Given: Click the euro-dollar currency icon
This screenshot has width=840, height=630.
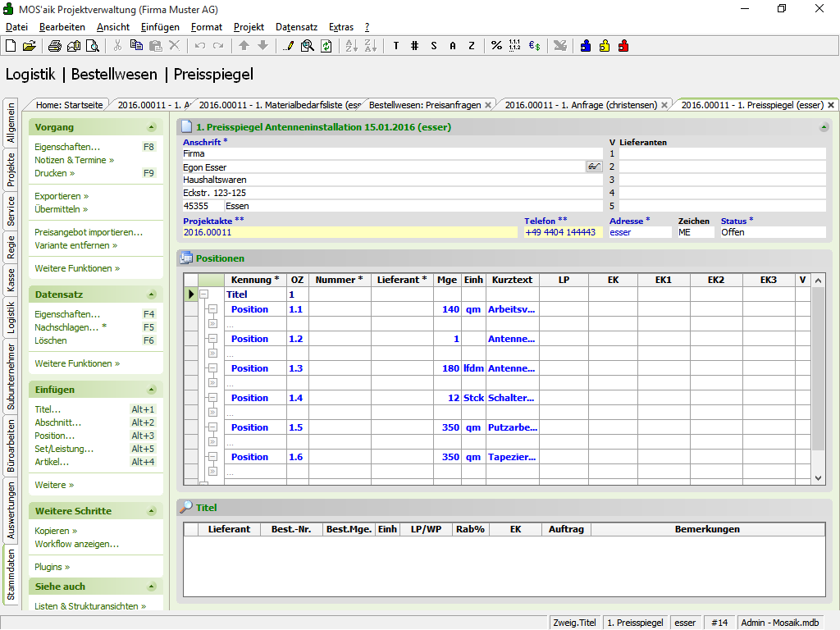Looking at the screenshot, I should coord(534,46).
